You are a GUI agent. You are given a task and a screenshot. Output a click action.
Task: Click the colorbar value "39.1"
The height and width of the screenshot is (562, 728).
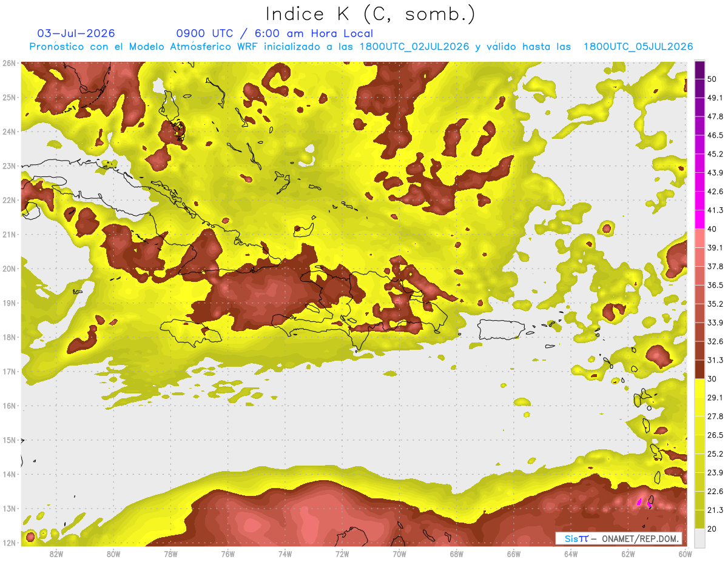[715, 247]
